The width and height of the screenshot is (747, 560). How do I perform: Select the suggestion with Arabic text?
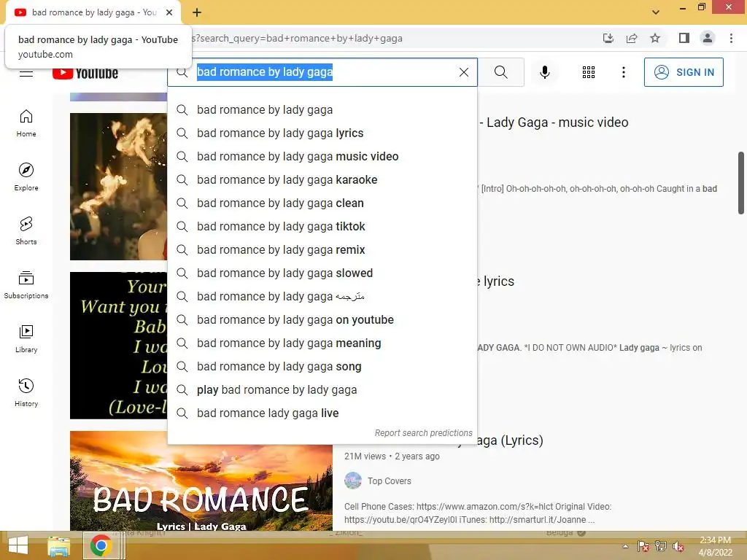[322, 296]
